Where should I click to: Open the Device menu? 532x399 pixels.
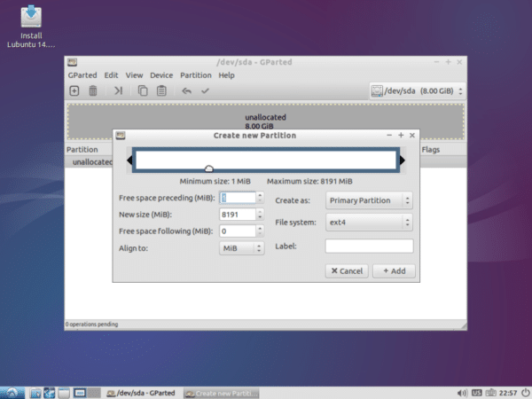click(x=161, y=75)
